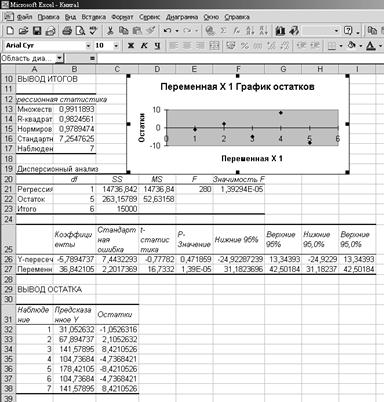The height and width of the screenshot is (402, 384).
Task: Click the Open file folder icon
Action: (23, 31)
